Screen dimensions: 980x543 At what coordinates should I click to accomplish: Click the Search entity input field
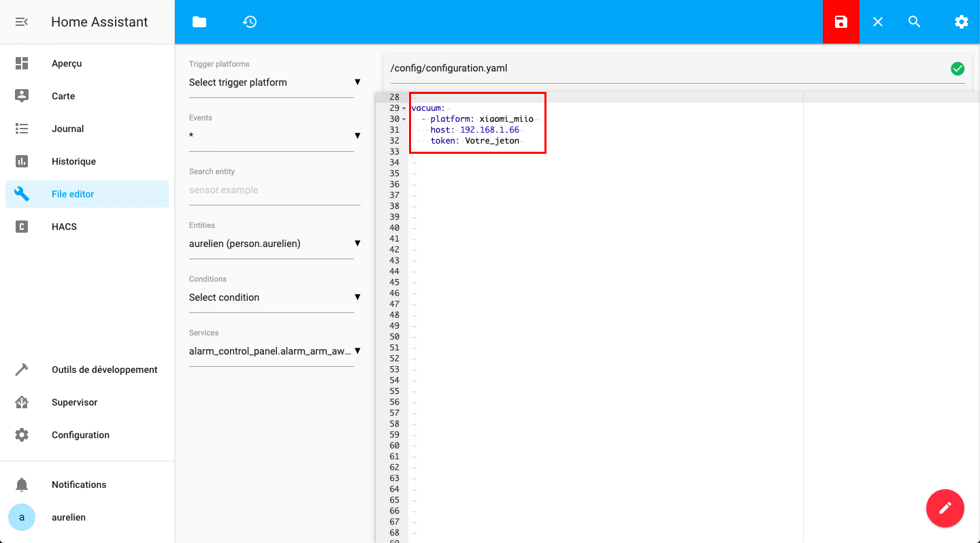[x=274, y=191]
